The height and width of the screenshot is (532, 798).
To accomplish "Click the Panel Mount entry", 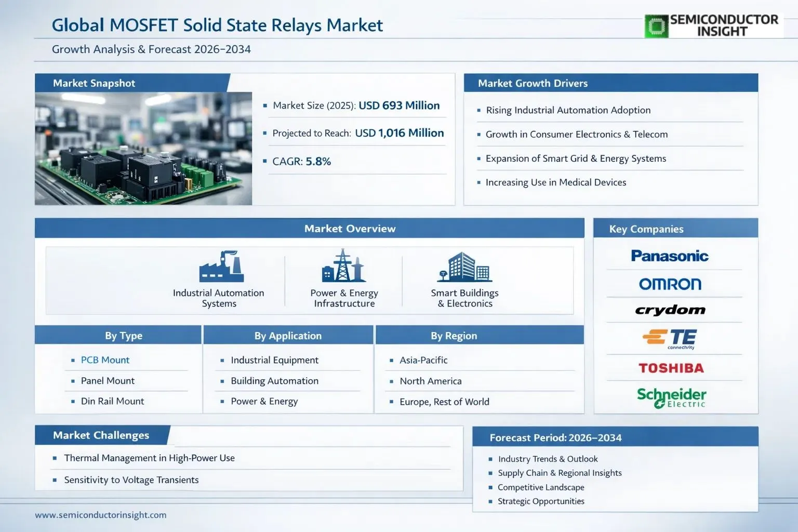I will tap(108, 381).
